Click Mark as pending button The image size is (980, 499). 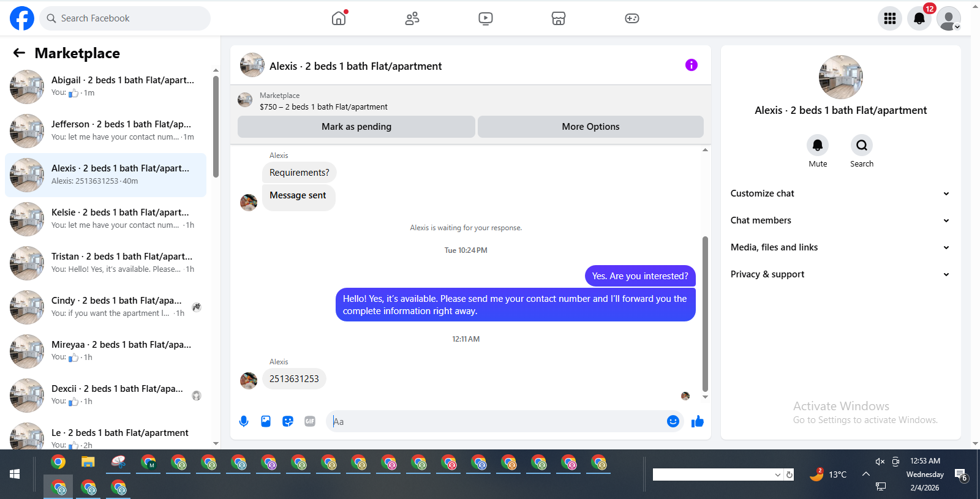tap(356, 127)
